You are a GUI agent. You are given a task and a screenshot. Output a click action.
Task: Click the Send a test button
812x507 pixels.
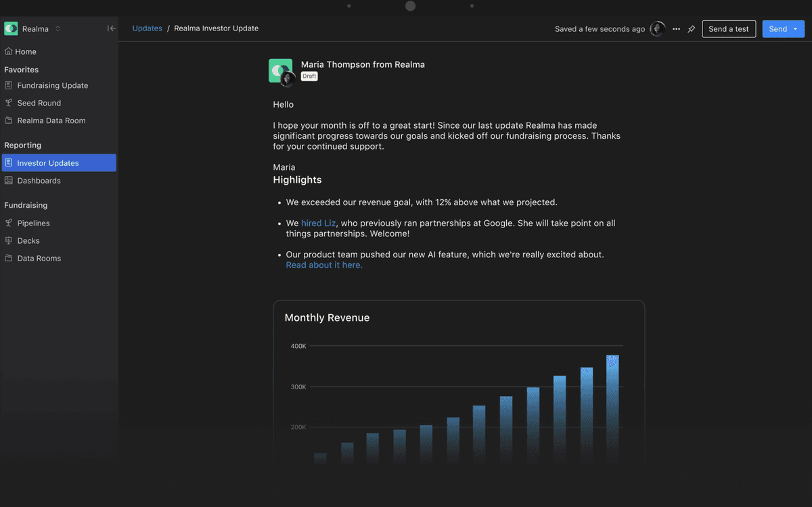729,28
